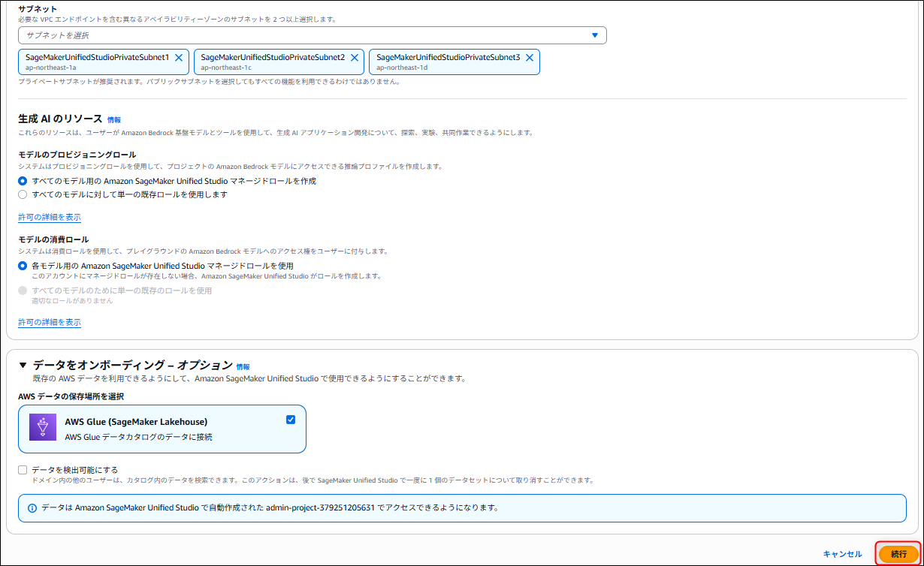This screenshot has width=924, height=566.
Task: Select 単一の既存ロールを使用します provisioning radio option
Action: 23,194
